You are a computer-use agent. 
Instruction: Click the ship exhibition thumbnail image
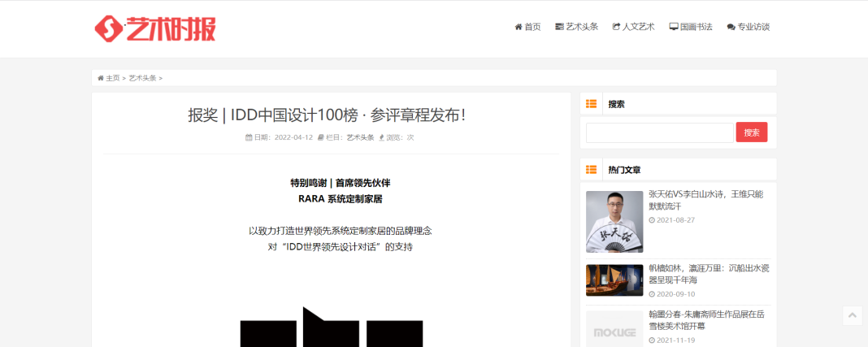coord(614,280)
